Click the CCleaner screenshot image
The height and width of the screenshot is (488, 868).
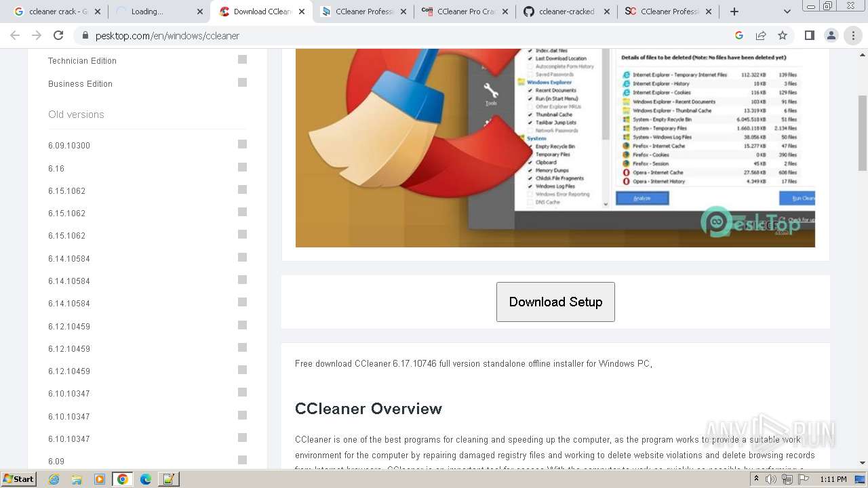click(x=555, y=148)
